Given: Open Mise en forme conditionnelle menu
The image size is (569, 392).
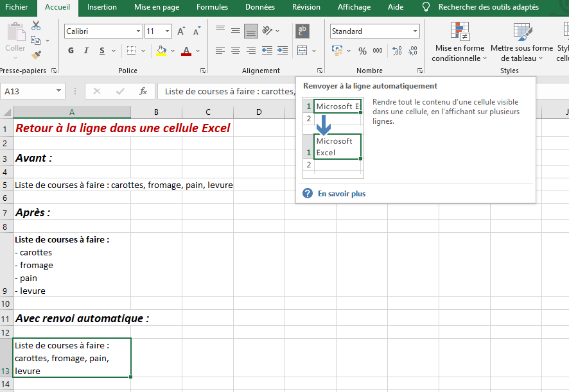Looking at the screenshot, I should click(x=460, y=42).
